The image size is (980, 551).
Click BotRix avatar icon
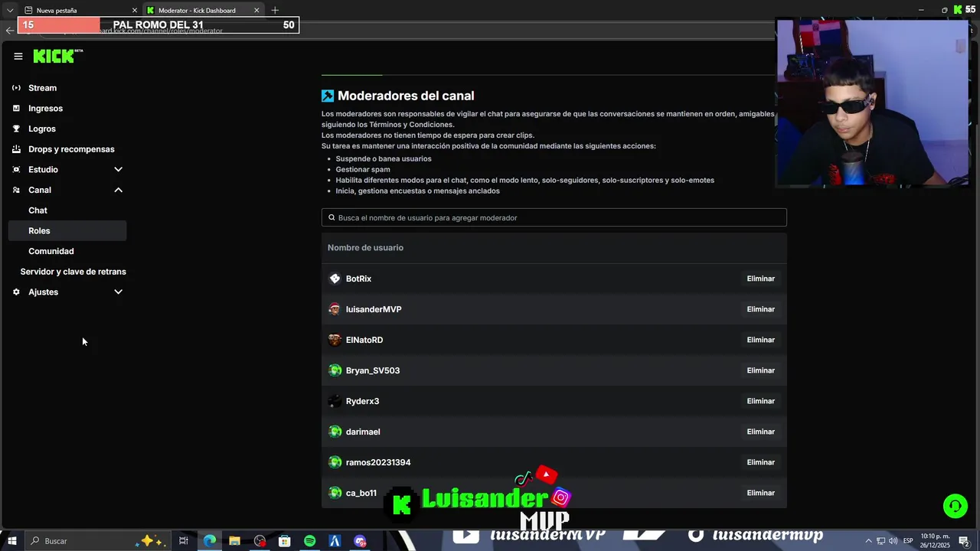pyautogui.click(x=335, y=279)
